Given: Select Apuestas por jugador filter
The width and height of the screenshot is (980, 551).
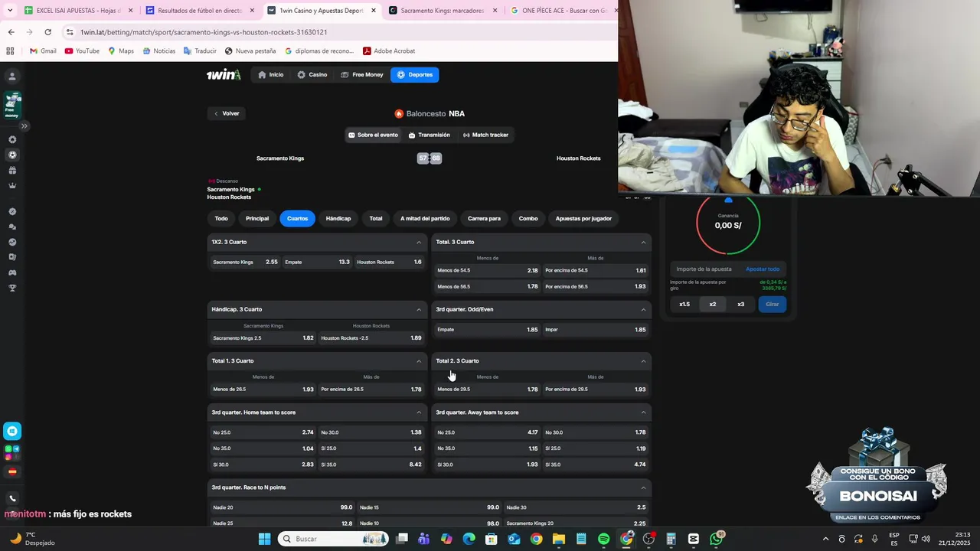Looking at the screenshot, I should click(583, 219).
